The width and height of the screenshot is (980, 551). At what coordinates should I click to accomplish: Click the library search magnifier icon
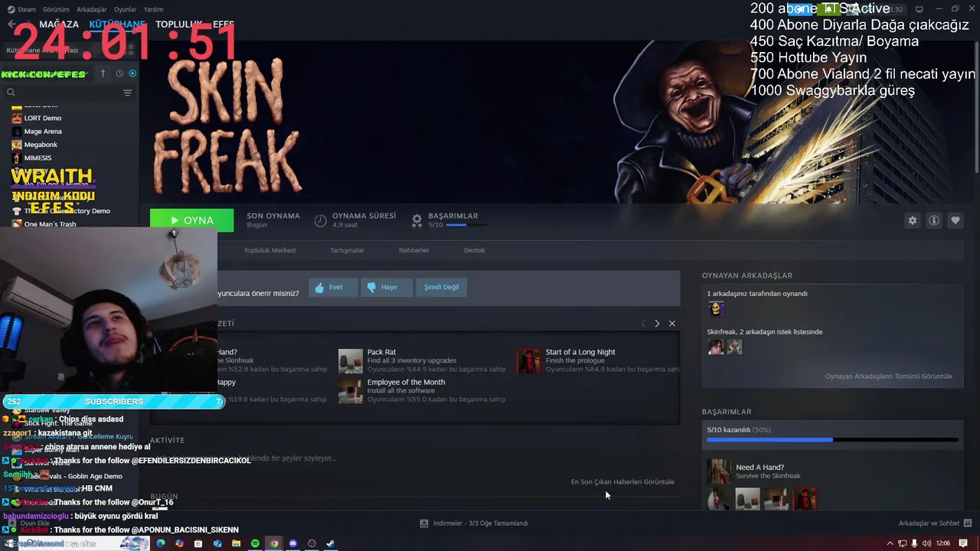(x=11, y=93)
